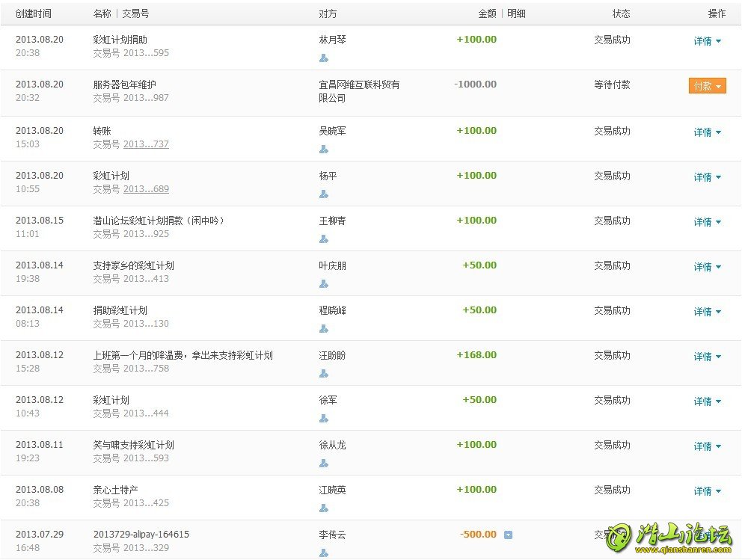This screenshot has height=560, width=751.
Task: Select the 服务器包年维护 transaction name
Action: pyautogui.click(x=124, y=84)
